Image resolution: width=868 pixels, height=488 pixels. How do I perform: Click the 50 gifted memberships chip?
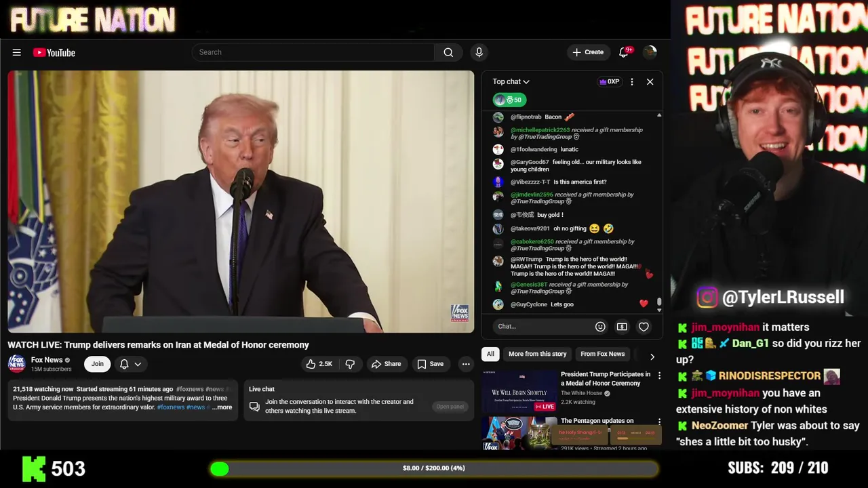509,100
